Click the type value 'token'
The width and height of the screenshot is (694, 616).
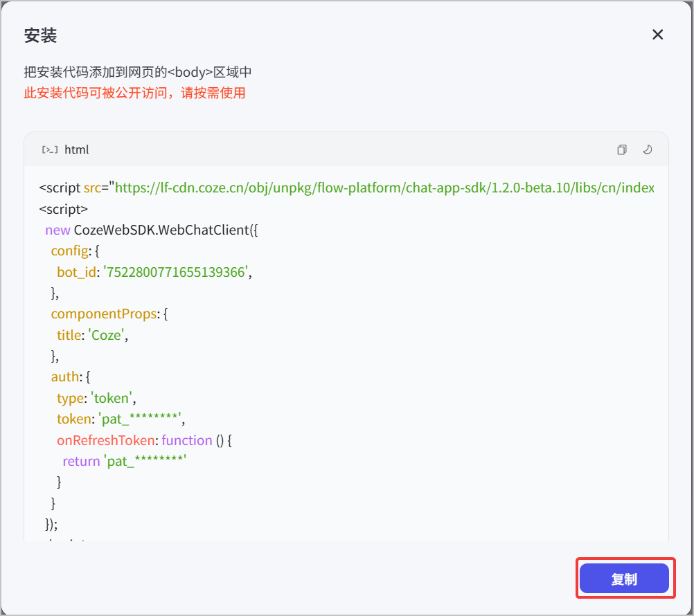pos(112,399)
